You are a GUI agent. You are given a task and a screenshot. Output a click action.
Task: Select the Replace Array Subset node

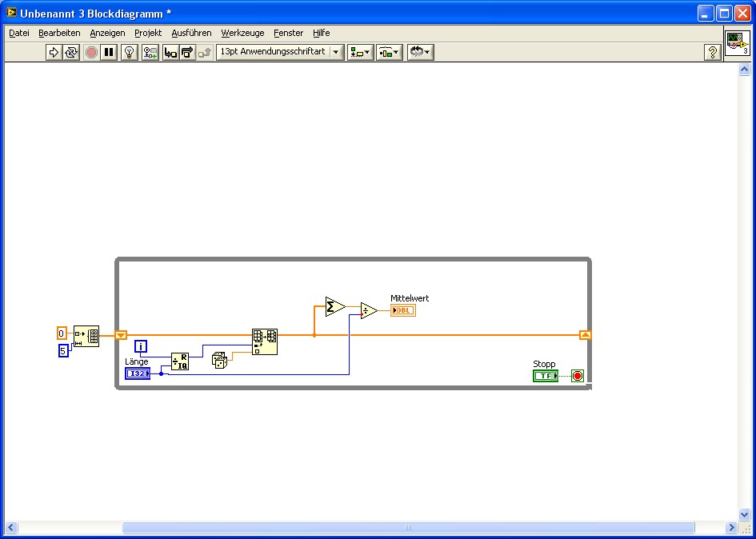[265, 341]
